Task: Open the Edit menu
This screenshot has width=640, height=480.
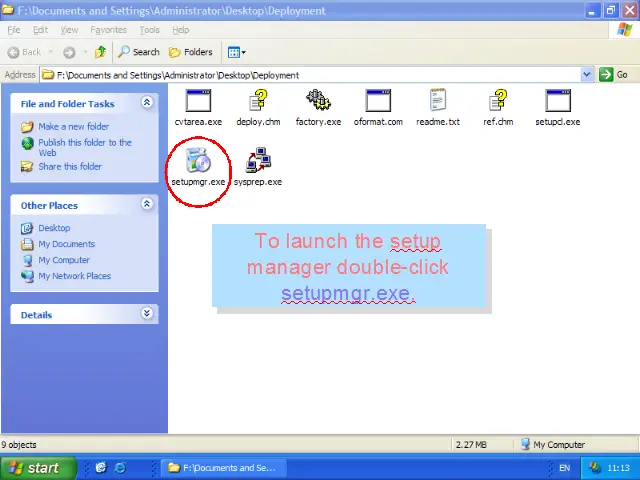Action: (40, 30)
